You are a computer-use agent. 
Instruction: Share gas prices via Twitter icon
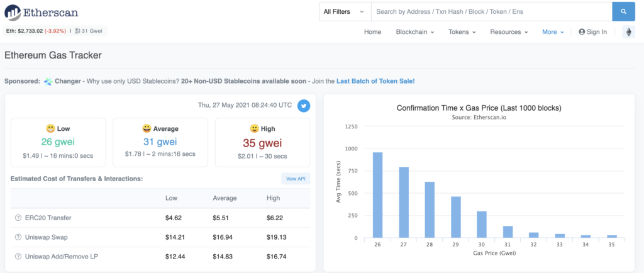coord(304,106)
